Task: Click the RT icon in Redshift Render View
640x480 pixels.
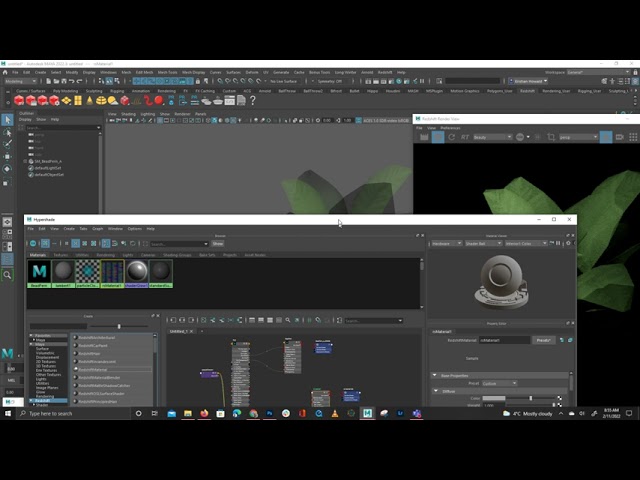Action: coord(465,137)
